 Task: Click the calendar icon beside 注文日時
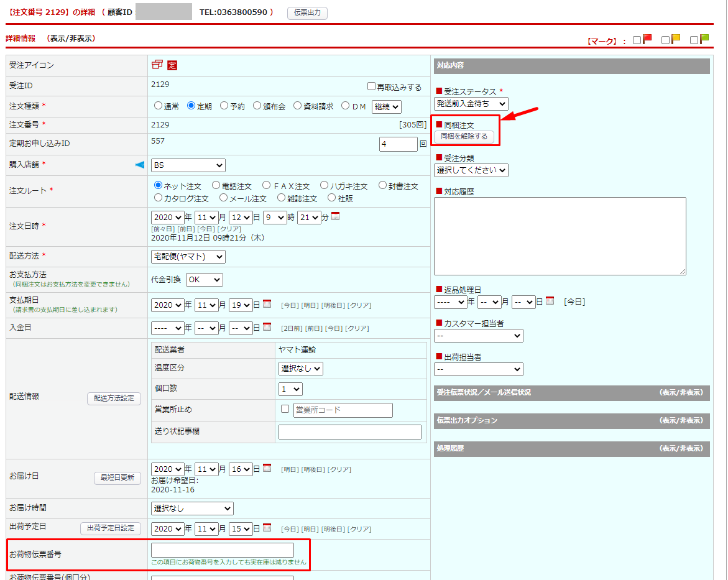[336, 217]
